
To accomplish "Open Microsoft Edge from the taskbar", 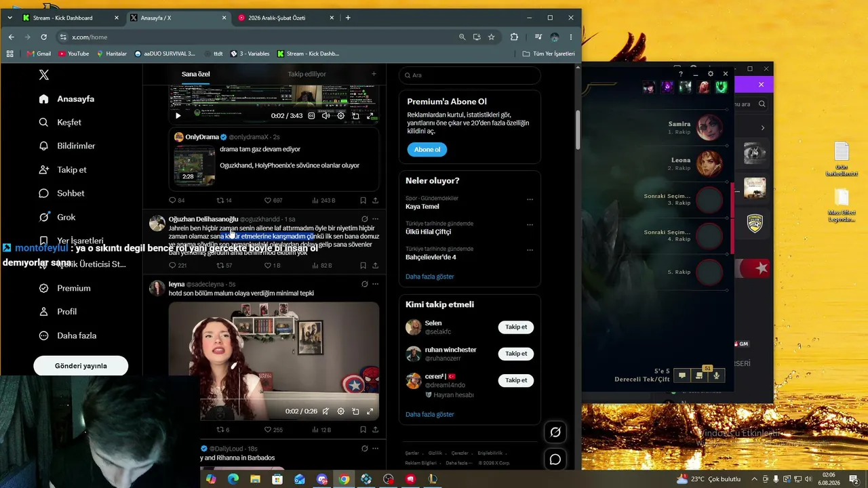I will click(x=233, y=480).
